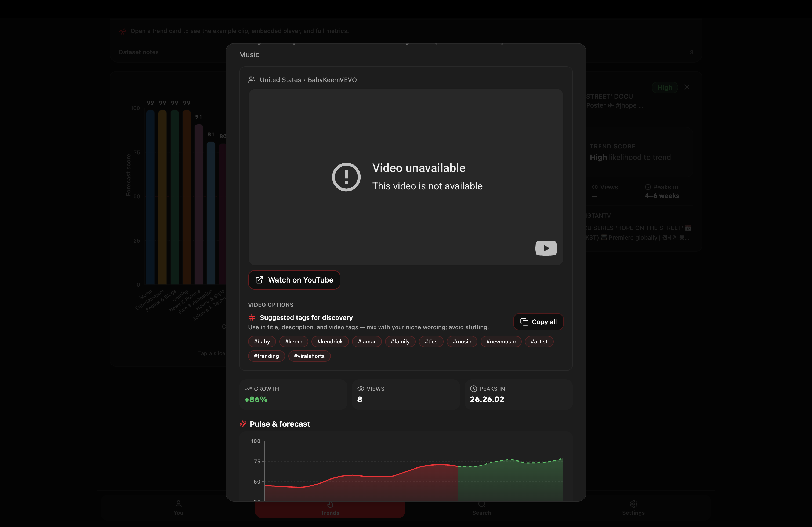Click the +86% growth value
The height and width of the screenshot is (527, 812).
click(256, 399)
